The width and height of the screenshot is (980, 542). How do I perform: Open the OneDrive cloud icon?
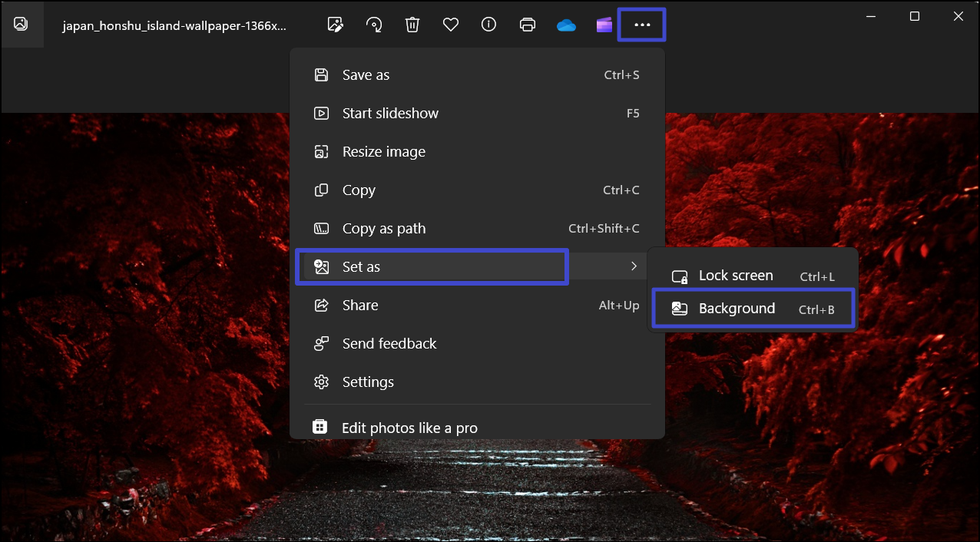[x=566, y=25]
